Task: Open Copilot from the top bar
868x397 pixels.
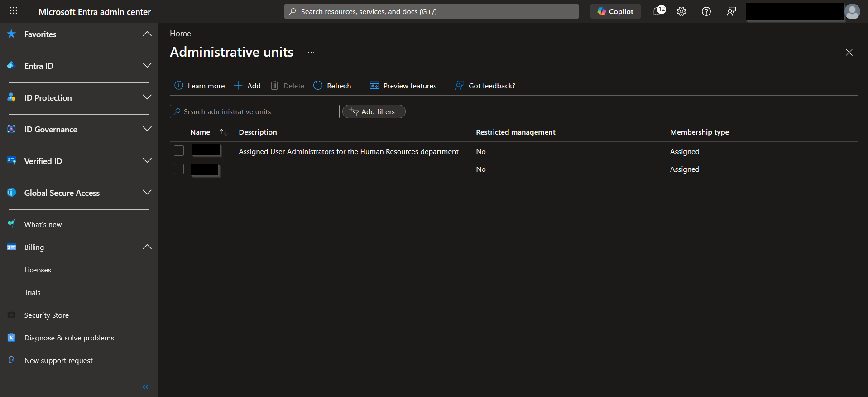Action: pyautogui.click(x=615, y=11)
